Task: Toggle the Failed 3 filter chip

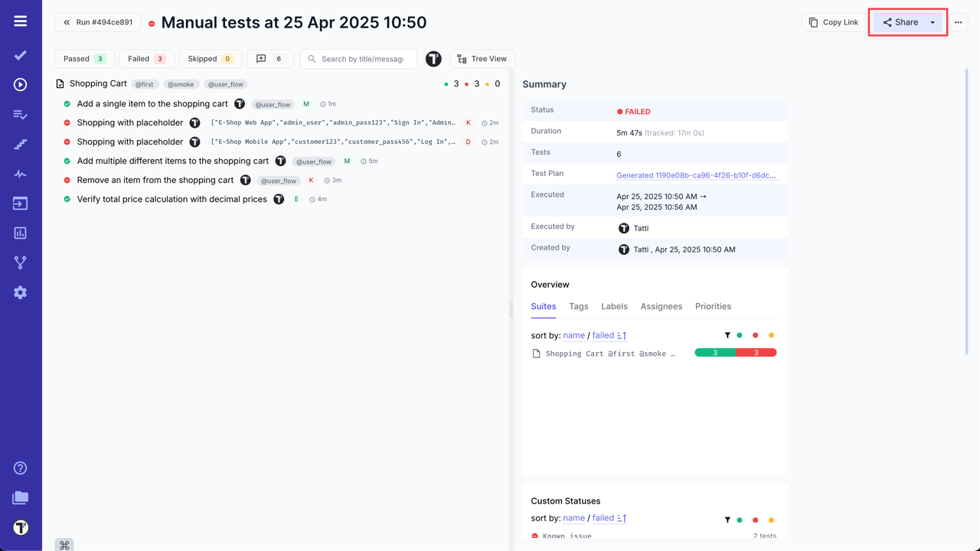Action: 147,58
